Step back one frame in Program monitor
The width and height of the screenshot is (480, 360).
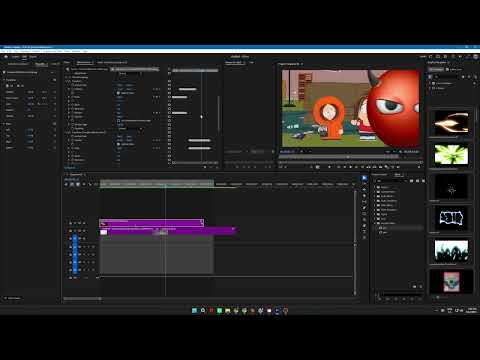click(x=344, y=167)
